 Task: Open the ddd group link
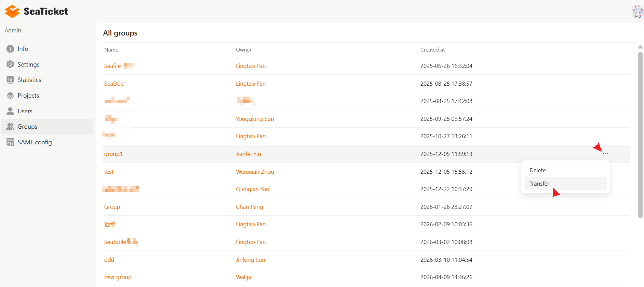(109, 260)
